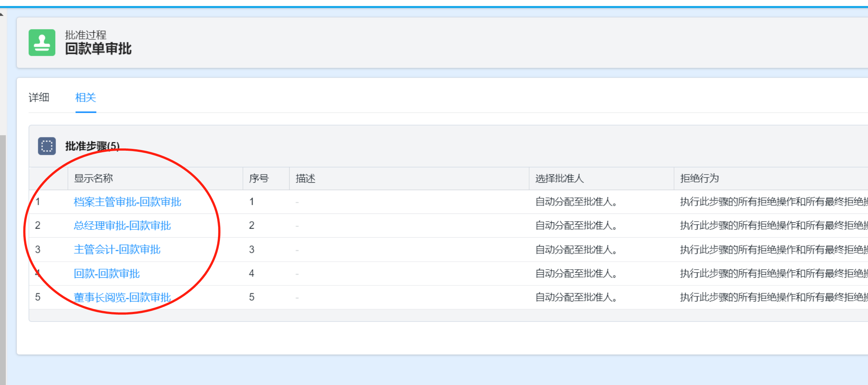Click the 批准过程 label above the title
This screenshot has height=385, width=868.
click(x=86, y=35)
